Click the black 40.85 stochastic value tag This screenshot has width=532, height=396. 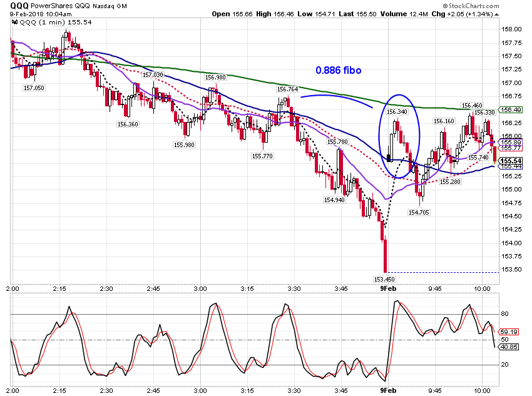[x=508, y=347]
